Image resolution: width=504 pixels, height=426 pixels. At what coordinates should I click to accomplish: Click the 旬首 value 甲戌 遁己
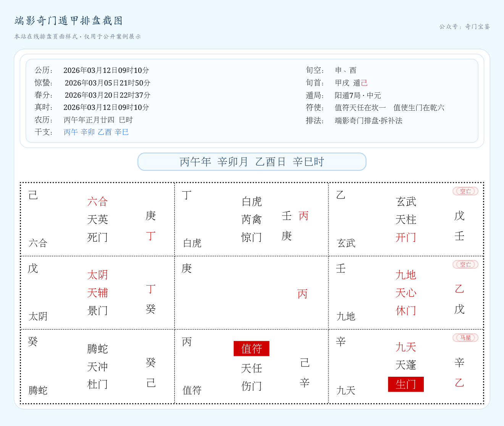click(351, 83)
